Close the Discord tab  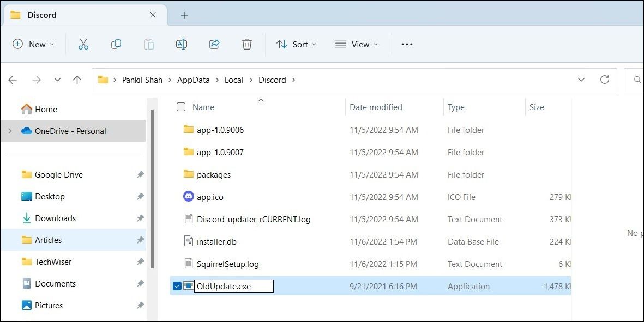pyautogui.click(x=153, y=15)
